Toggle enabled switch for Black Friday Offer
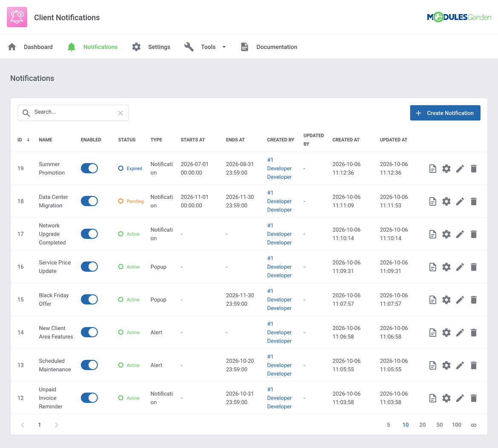Screen dimensions: 498x448 [x=89, y=299]
